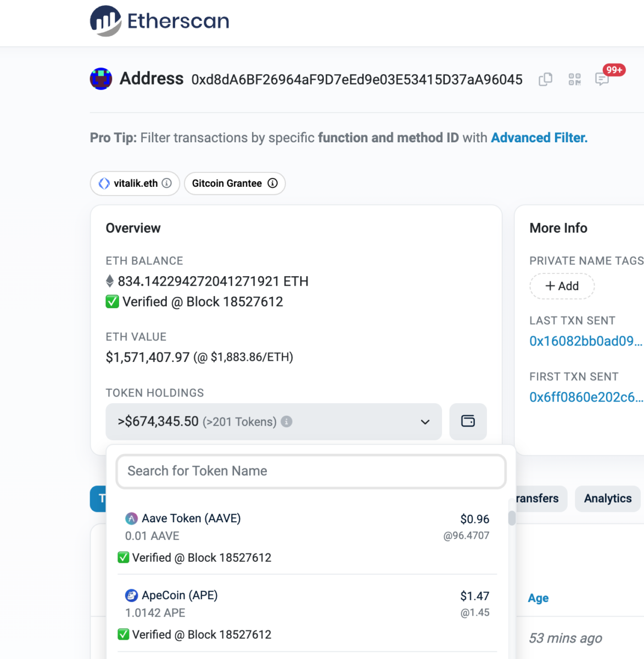Click the info icon next to vitalik.eth tag

pos(167,183)
